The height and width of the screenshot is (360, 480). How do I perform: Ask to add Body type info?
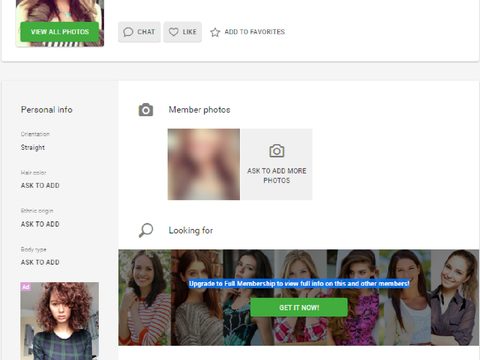(40, 263)
